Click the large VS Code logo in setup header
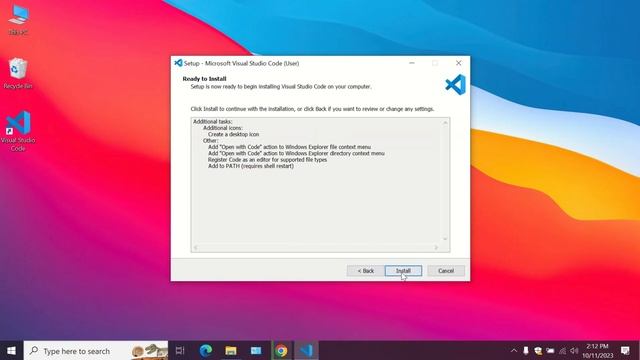 click(455, 85)
